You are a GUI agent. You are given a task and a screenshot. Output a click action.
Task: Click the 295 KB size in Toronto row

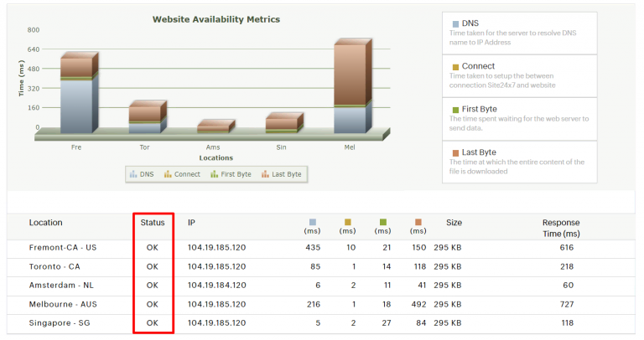point(448,266)
